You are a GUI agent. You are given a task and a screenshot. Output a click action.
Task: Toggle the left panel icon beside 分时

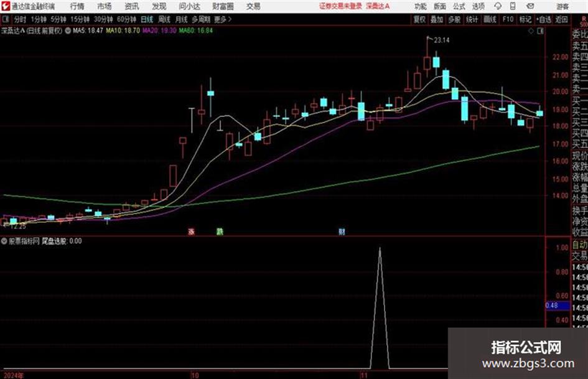[5, 19]
